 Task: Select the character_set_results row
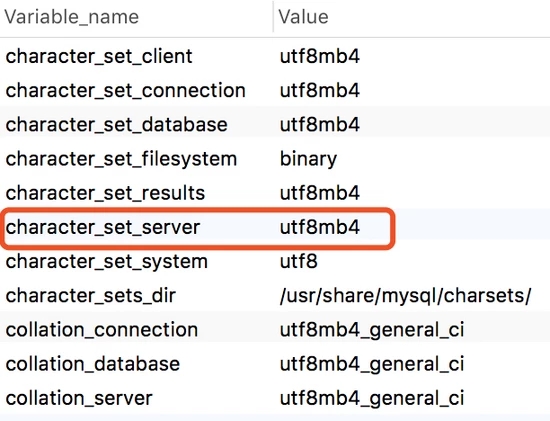coord(275,193)
